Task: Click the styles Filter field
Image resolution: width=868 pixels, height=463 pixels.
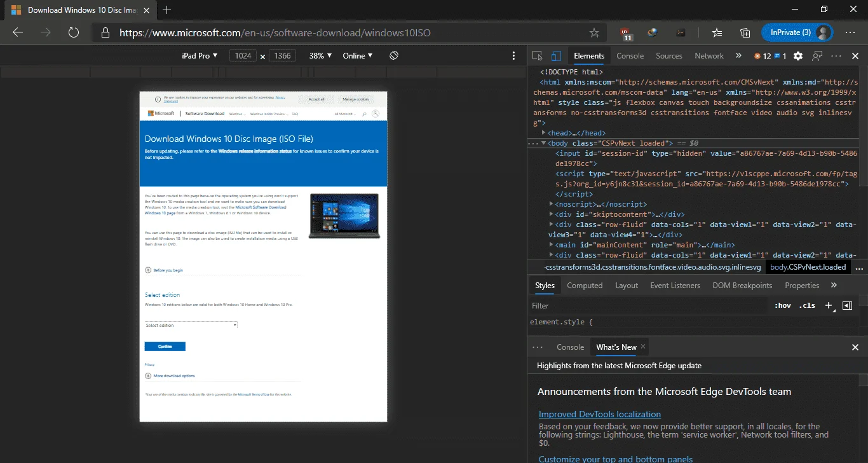Action: 648,306
